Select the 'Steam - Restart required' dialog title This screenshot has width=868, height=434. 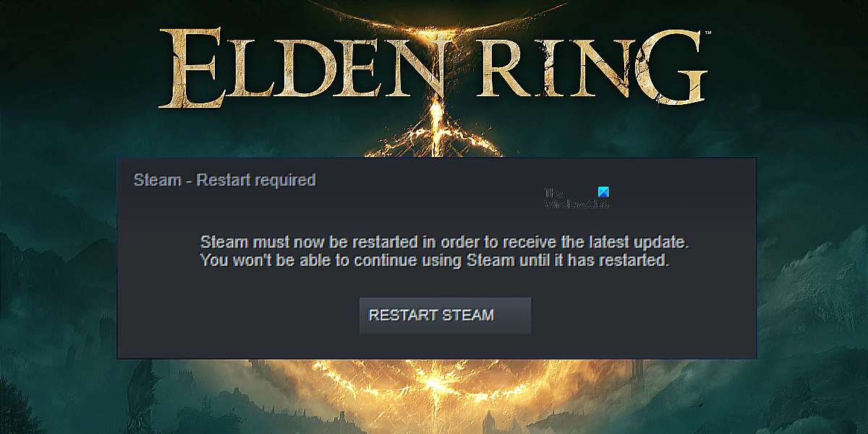(x=225, y=179)
